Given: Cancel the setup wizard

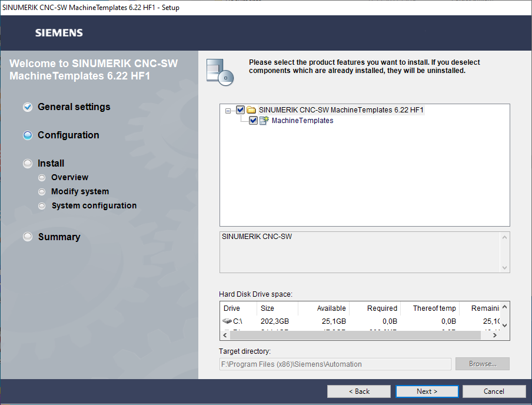Looking at the screenshot, I should (494, 391).
